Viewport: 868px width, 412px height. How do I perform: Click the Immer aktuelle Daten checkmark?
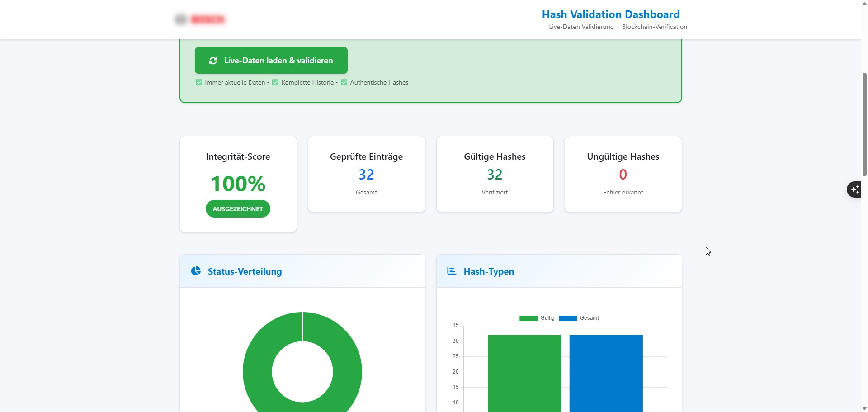click(199, 82)
